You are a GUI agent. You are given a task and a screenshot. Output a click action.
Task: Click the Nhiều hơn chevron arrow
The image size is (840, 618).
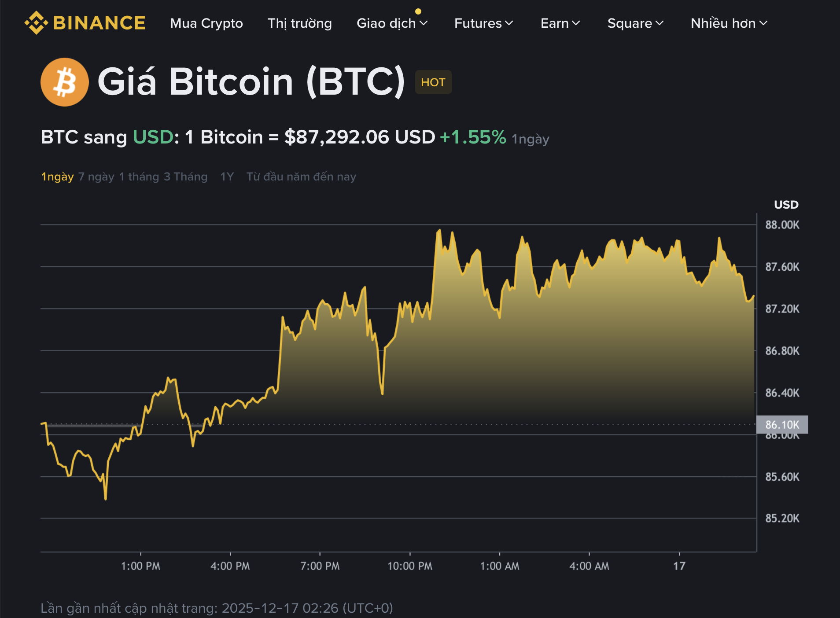(763, 23)
